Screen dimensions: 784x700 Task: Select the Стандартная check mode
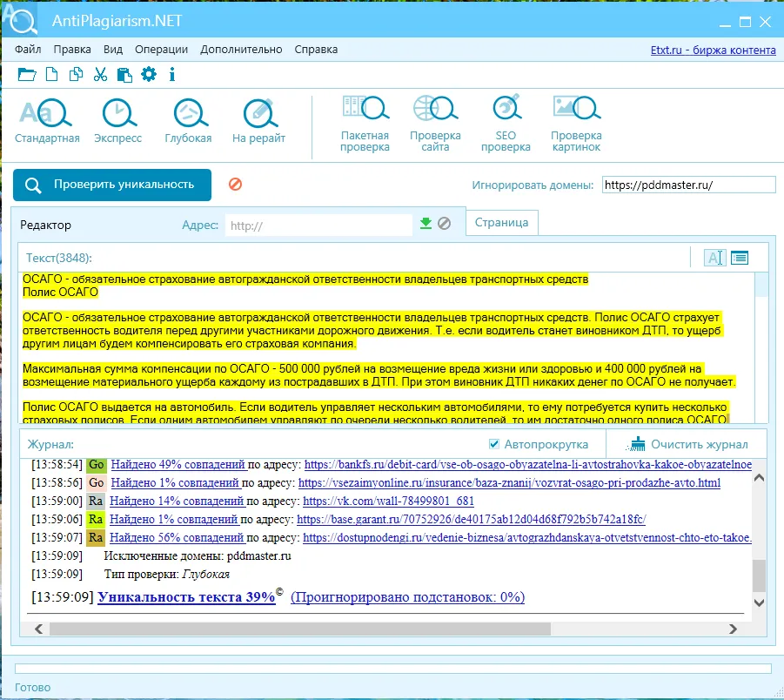tap(47, 122)
